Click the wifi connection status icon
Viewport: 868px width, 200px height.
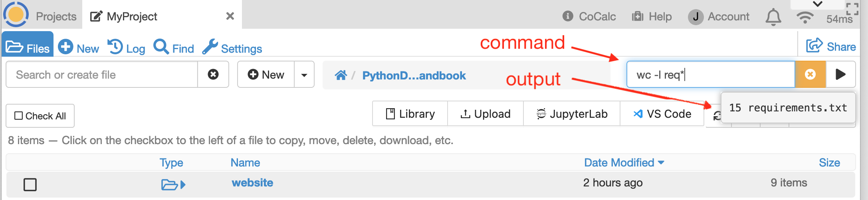point(805,17)
